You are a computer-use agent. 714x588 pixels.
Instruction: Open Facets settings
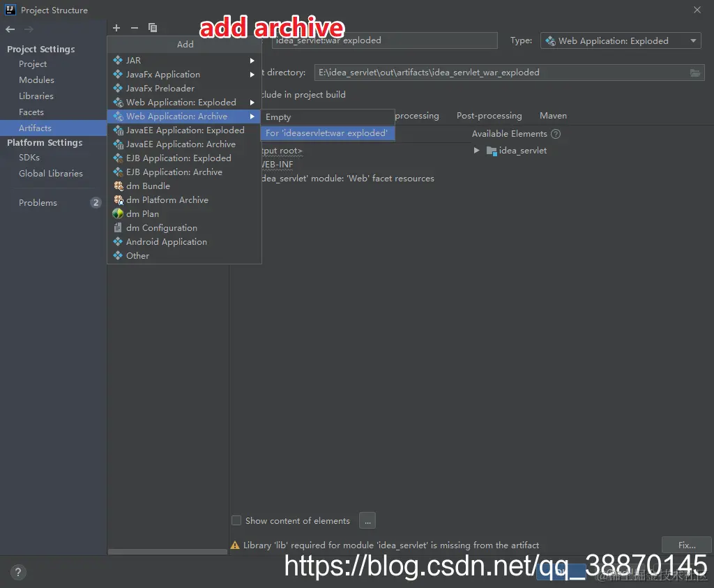[x=31, y=112]
